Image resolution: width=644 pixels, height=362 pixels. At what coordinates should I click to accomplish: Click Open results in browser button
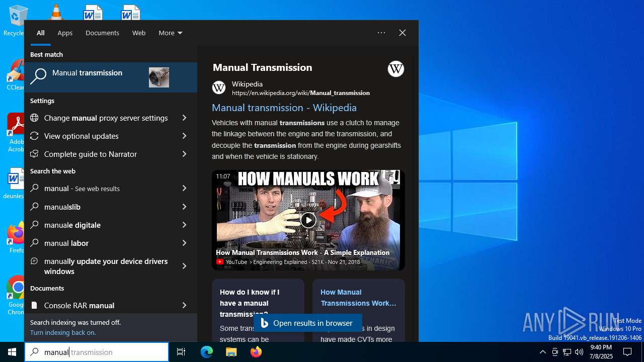coord(308,323)
